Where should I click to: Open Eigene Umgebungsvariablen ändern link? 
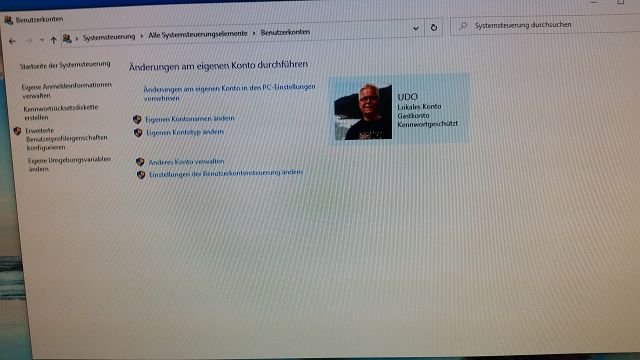(x=69, y=164)
